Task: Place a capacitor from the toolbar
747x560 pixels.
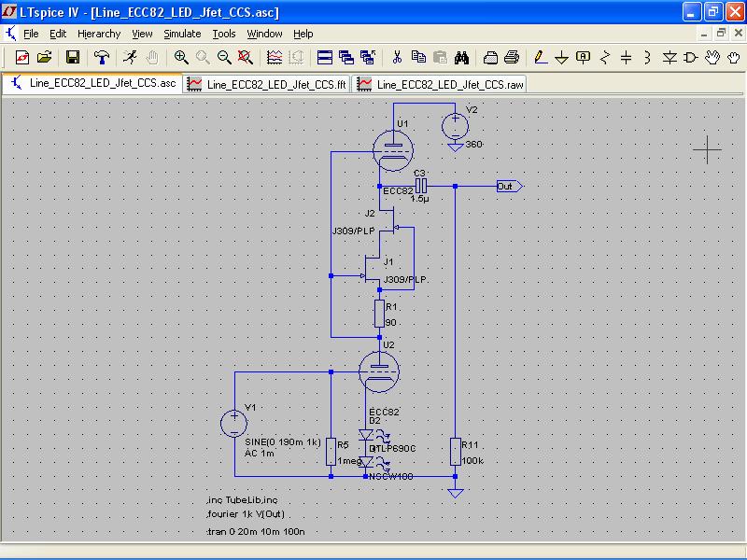Action: (626, 58)
